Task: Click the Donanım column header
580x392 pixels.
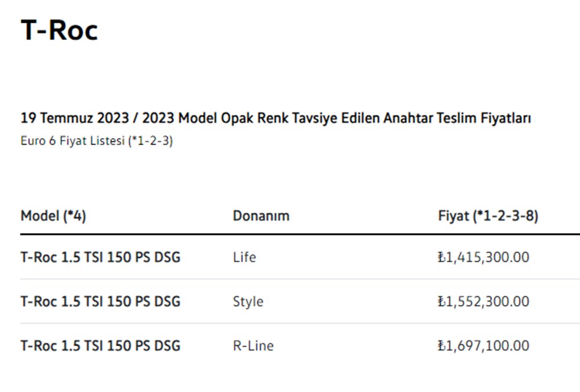Action: click(x=261, y=216)
